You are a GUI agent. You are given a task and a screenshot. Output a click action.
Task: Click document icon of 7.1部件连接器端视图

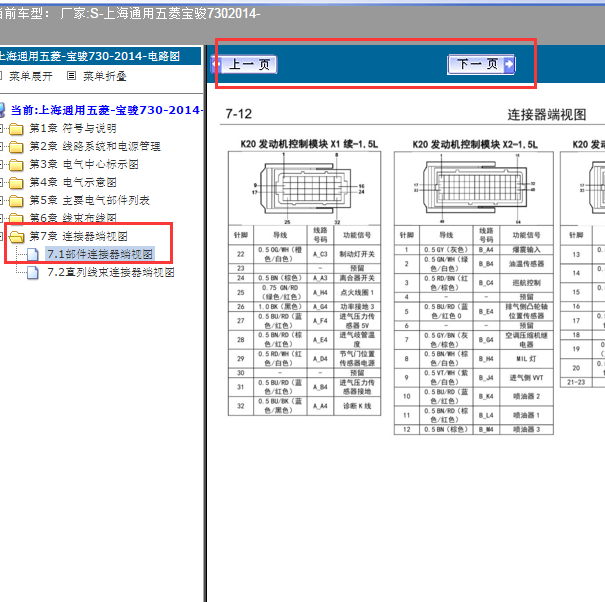(33, 254)
